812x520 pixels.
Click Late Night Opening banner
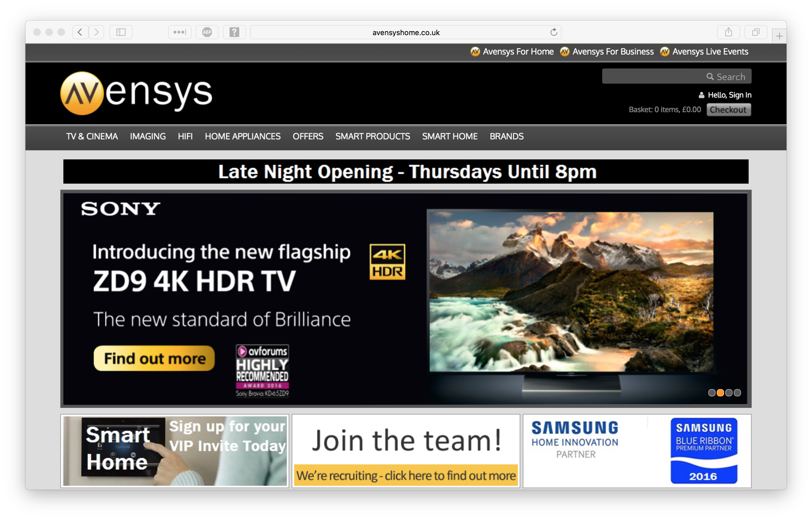point(406,171)
